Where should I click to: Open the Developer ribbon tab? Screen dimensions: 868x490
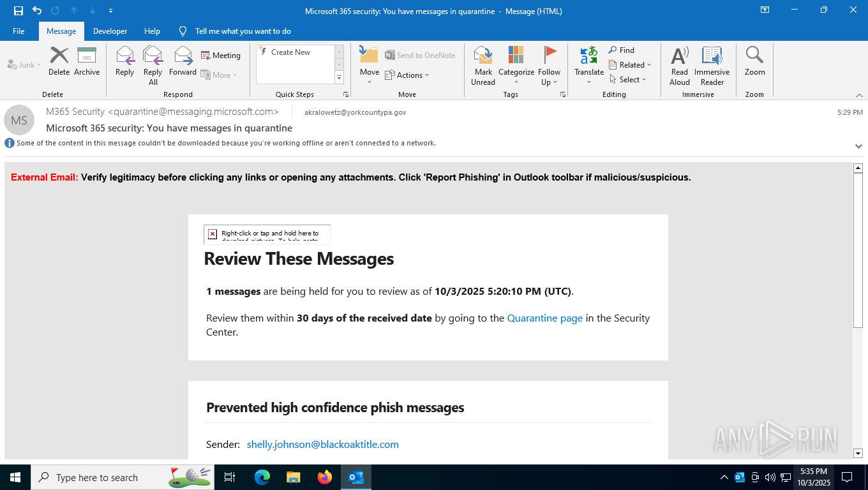tap(110, 31)
